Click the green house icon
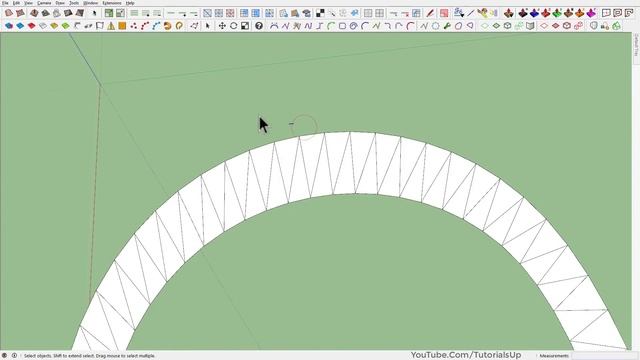The width and height of the screenshot is (640, 360). 616,26
